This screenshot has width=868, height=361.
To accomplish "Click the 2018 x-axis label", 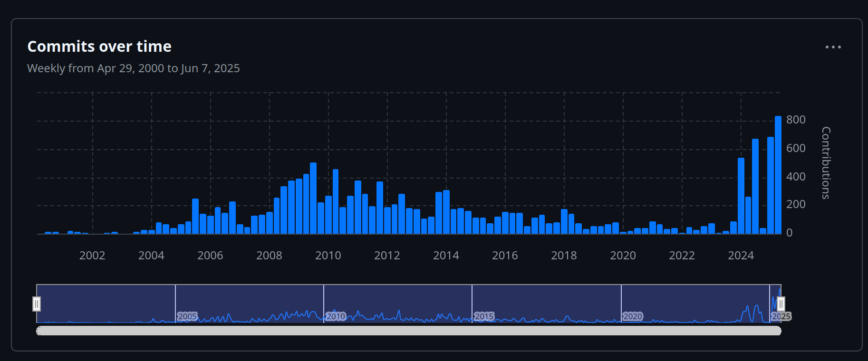I will click(564, 256).
